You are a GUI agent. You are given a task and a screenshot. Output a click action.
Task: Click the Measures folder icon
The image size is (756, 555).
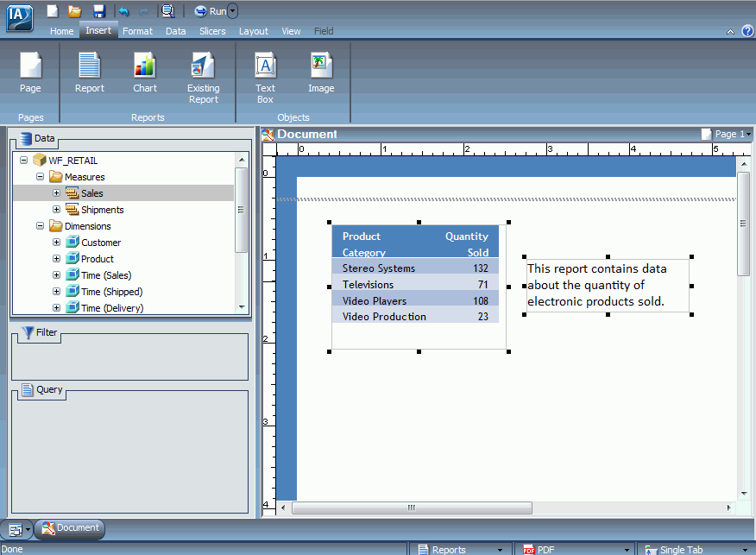[x=56, y=176]
